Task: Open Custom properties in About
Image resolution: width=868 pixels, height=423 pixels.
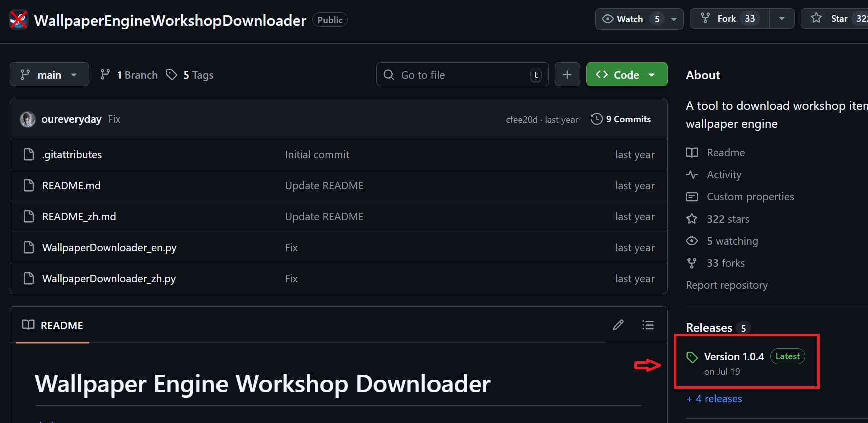Action: click(x=740, y=197)
